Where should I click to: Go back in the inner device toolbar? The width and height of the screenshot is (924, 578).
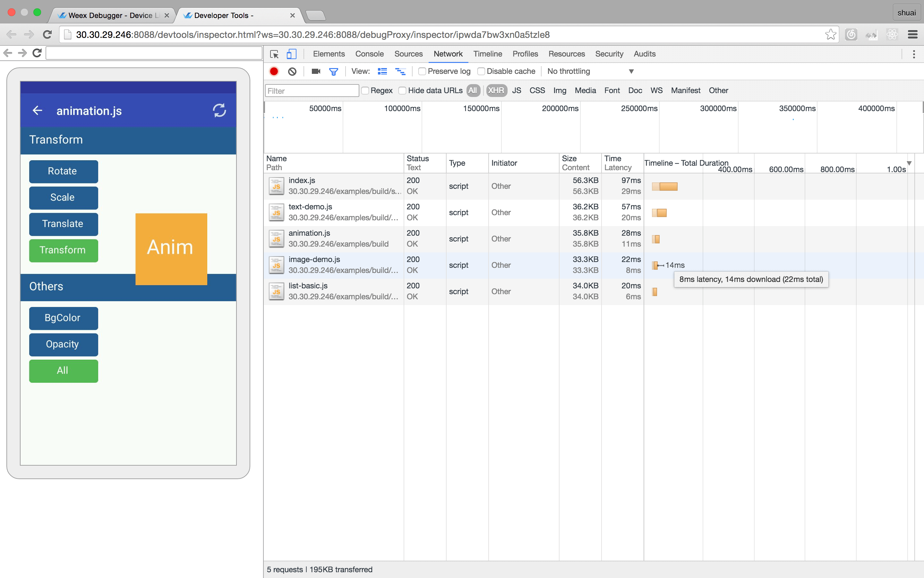[x=8, y=53]
